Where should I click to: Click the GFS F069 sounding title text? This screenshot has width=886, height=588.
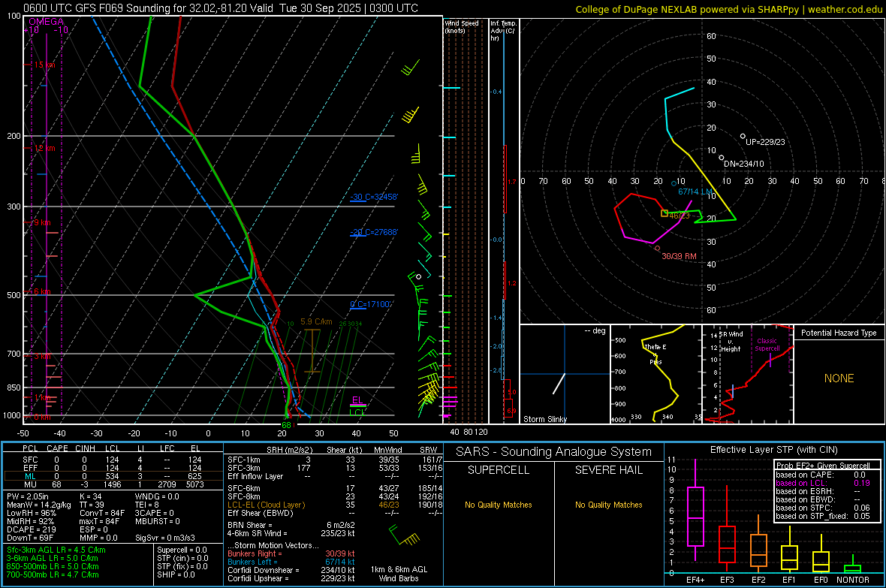(x=220, y=8)
